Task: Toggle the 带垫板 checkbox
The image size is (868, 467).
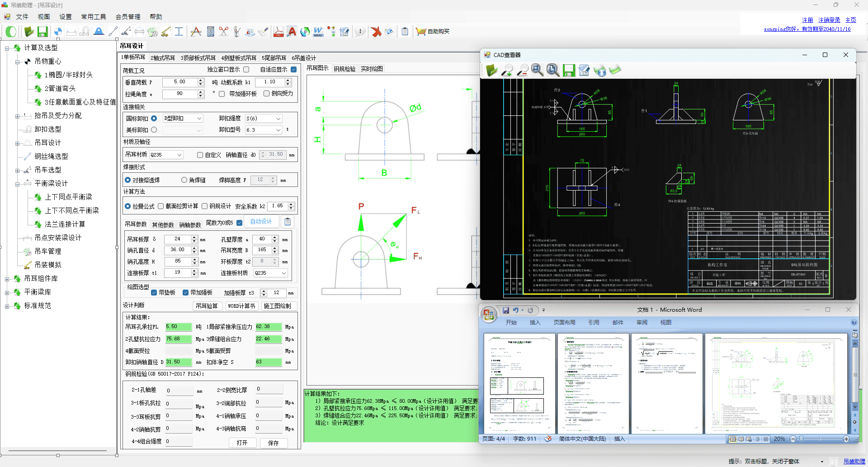Action: (154, 293)
